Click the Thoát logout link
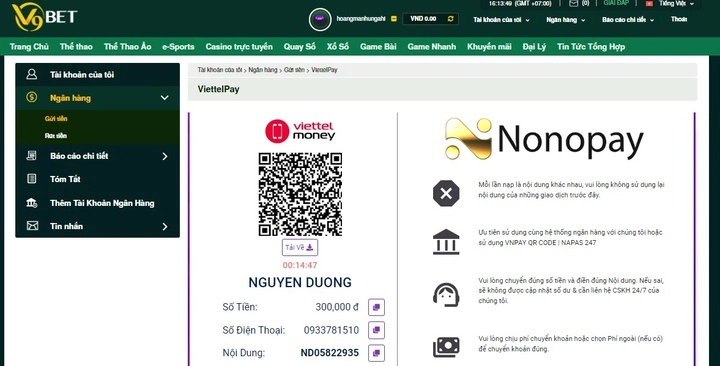 [x=679, y=19]
